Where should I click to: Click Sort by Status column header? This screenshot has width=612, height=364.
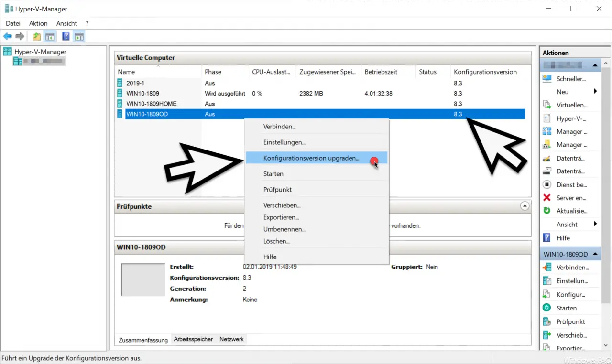tap(433, 72)
